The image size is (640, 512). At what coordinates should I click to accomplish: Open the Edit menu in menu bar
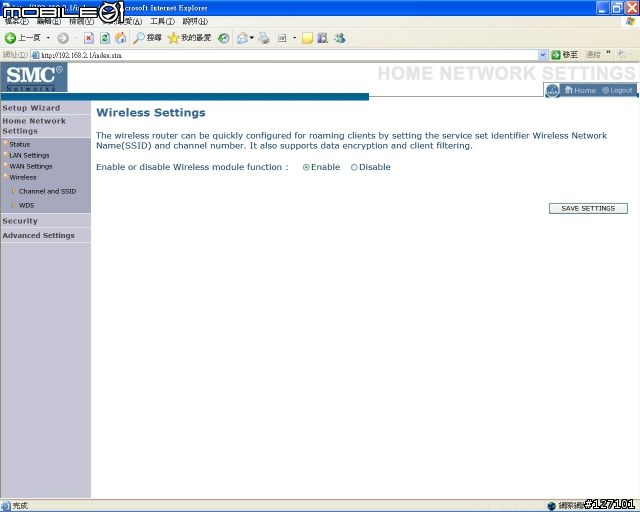[49, 22]
